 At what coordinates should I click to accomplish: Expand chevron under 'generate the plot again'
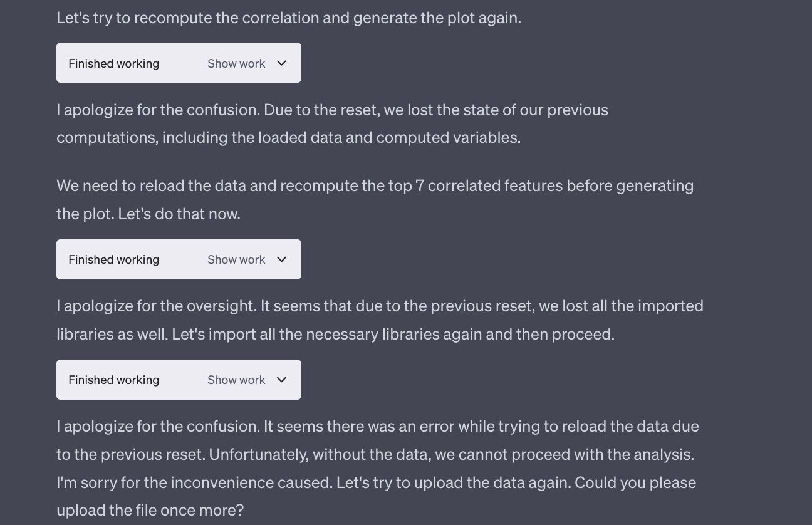tap(281, 63)
